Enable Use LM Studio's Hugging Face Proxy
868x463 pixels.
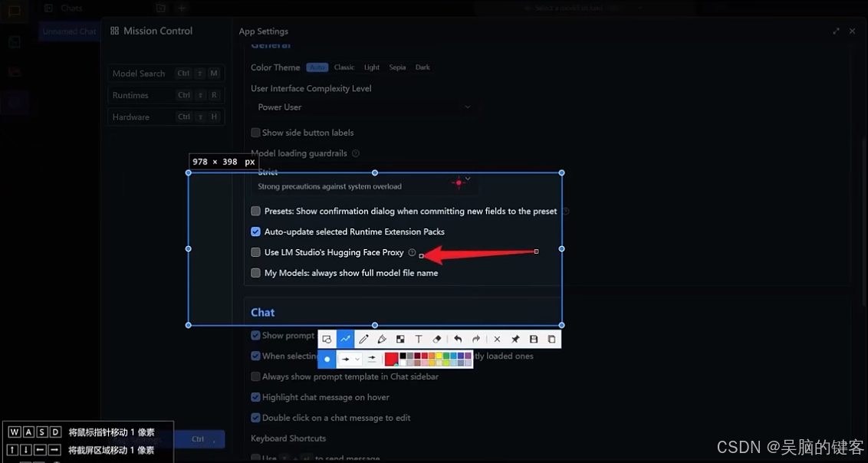[255, 252]
